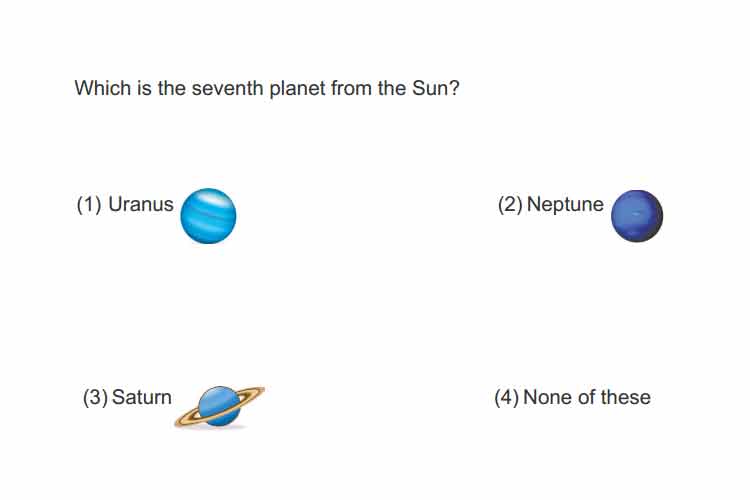This screenshot has width=750, height=500.
Task: Click the option number (1)
Action: pos(89,205)
